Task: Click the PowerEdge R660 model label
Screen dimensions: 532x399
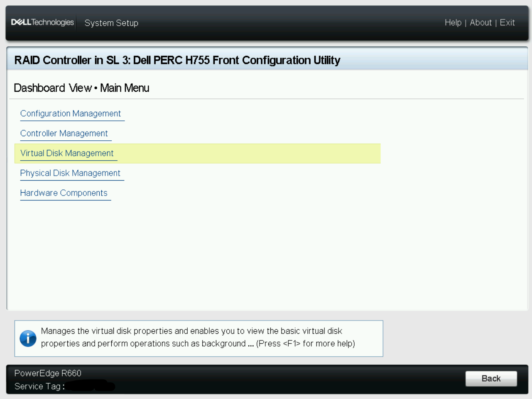Action: coord(48,373)
